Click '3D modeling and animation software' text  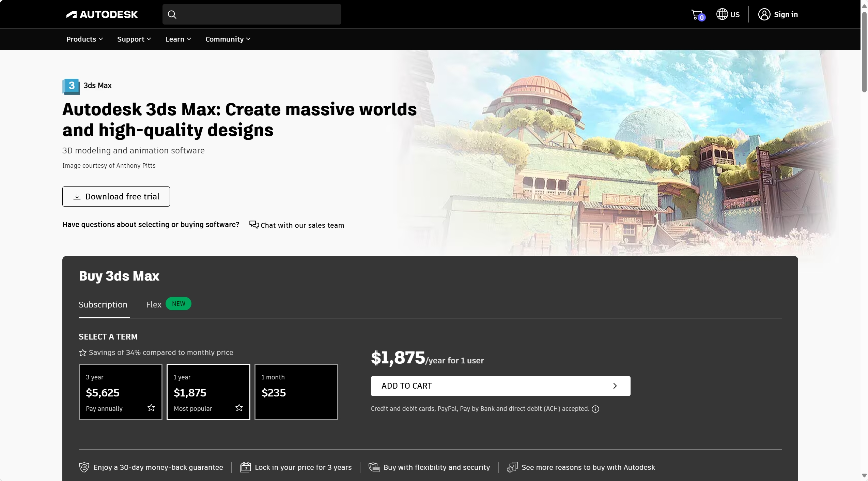(134, 151)
